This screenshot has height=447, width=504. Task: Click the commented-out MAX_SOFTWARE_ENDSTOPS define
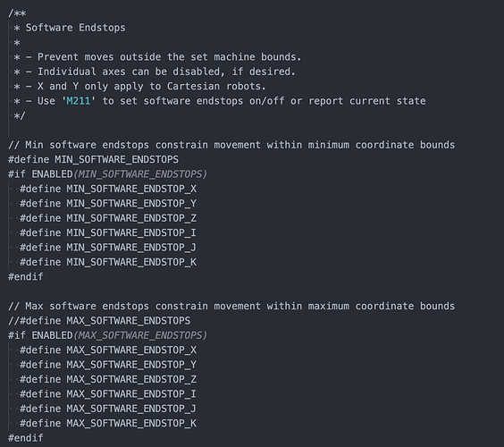(99, 321)
